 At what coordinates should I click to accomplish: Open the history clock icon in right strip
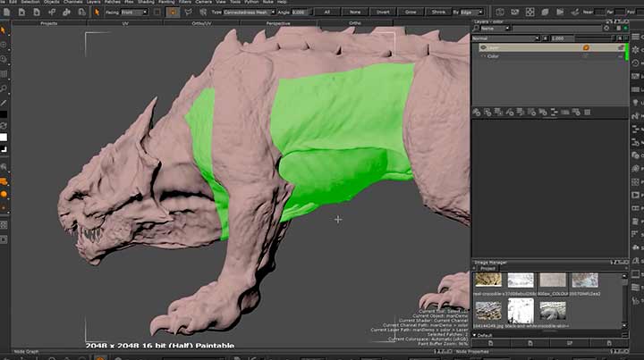(636, 63)
